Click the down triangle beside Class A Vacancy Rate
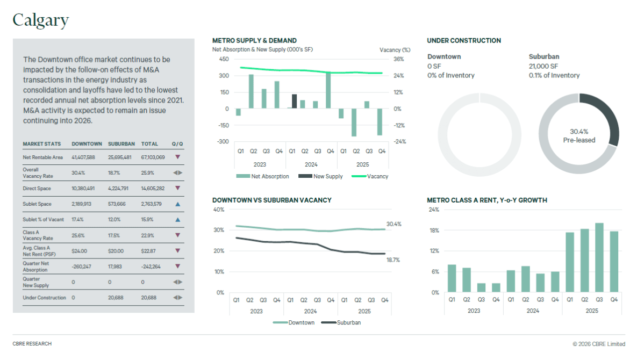This screenshot has height=353, width=644. click(x=178, y=235)
